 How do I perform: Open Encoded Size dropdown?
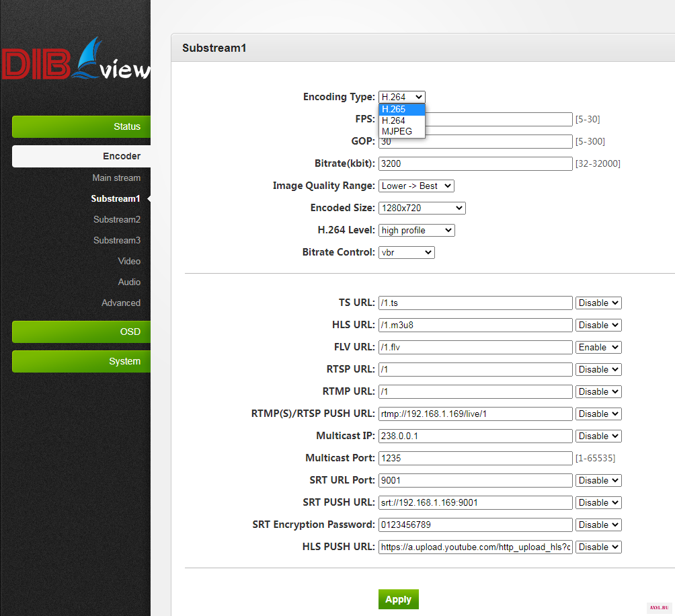(422, 208)
